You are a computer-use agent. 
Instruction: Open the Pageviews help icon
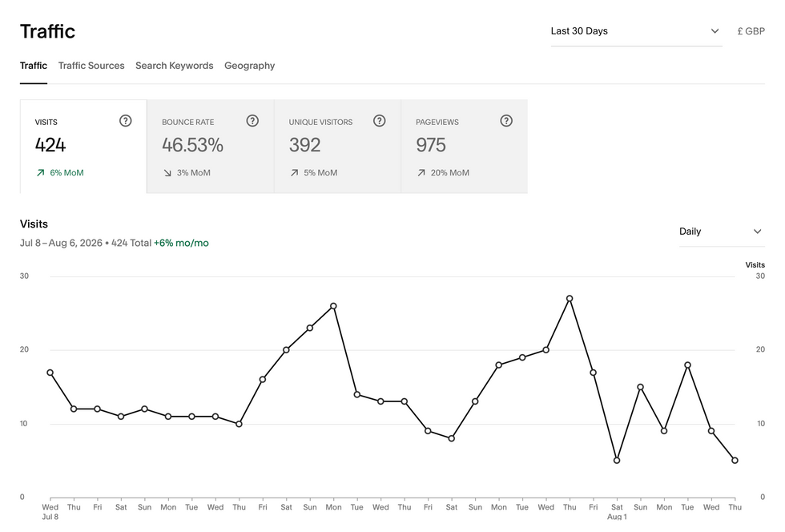pos(506,121)
